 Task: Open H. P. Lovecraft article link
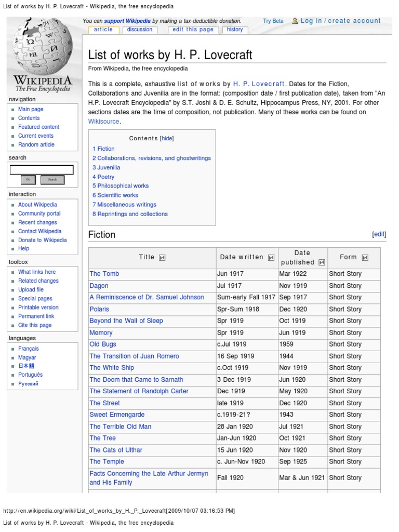tap(259, 84)
